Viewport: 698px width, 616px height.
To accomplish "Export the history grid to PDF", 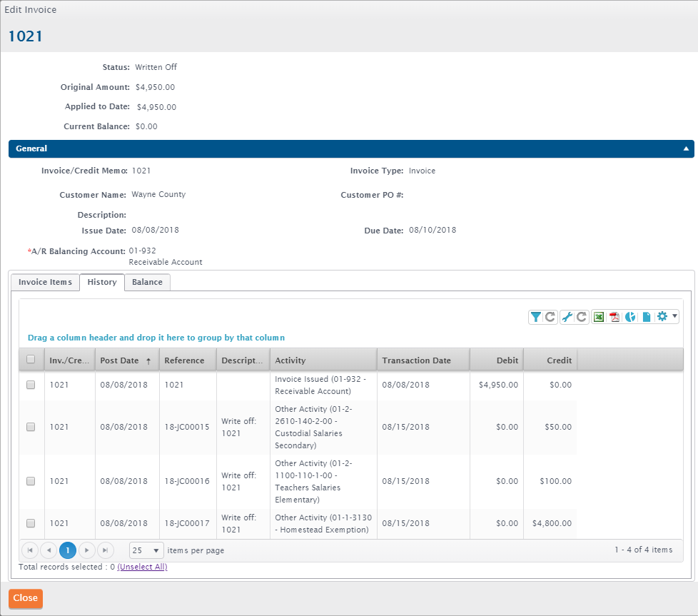I will click(614, 317).
